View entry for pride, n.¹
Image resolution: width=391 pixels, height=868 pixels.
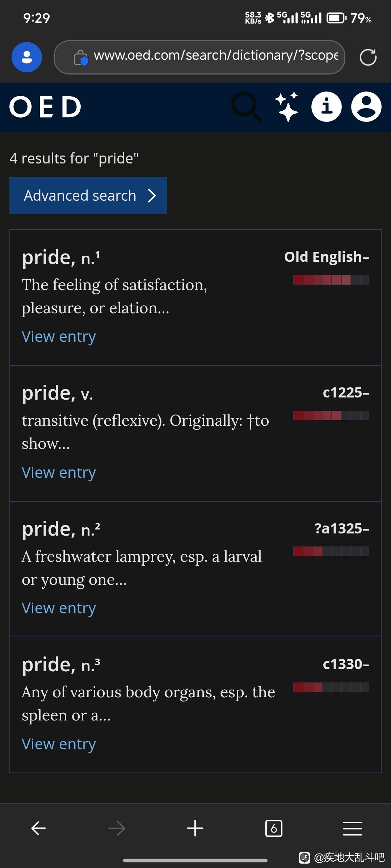[59, 337]
